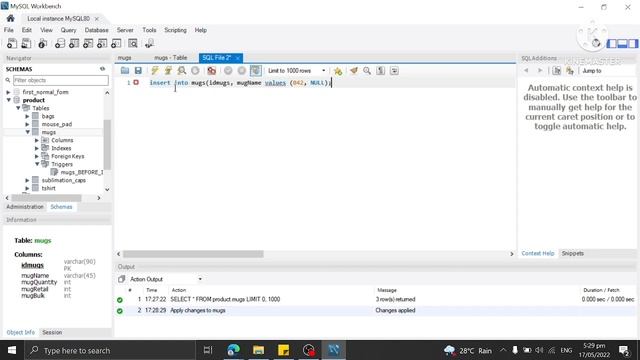The width and height of the screenshot is (640, 360).
Task: Switch to the Administration tab
Action: [24, 207]
